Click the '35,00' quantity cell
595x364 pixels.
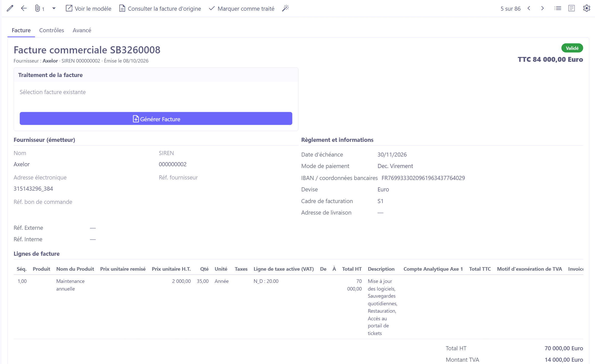[203, 281]
